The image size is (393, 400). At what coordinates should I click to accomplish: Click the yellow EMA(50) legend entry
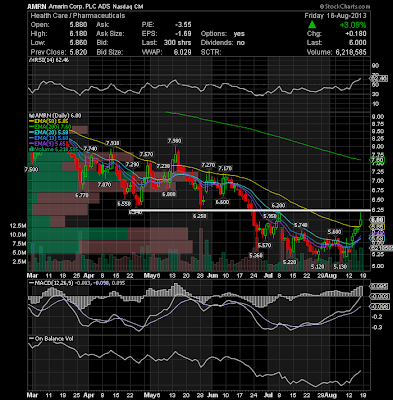[x=48, y=121]
